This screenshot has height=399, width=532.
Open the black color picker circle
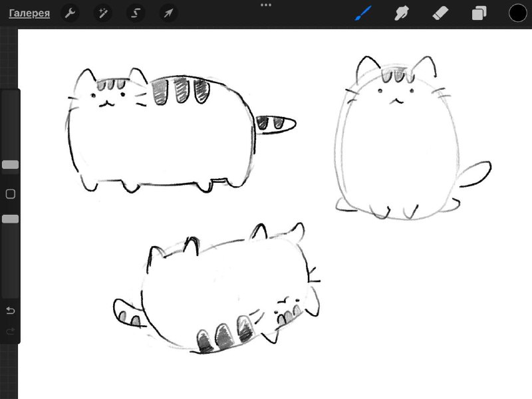point(517,13)
